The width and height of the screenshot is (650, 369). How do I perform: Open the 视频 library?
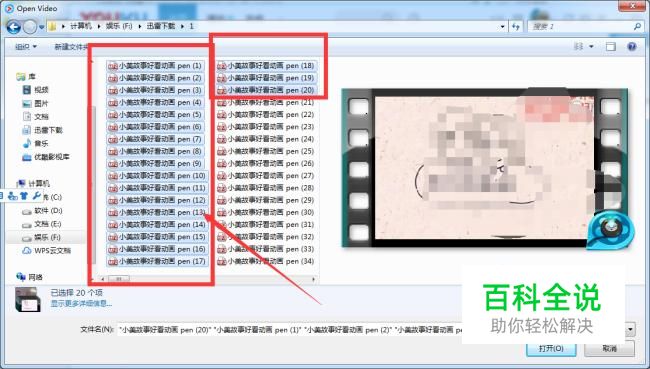[x=36, y=90]
